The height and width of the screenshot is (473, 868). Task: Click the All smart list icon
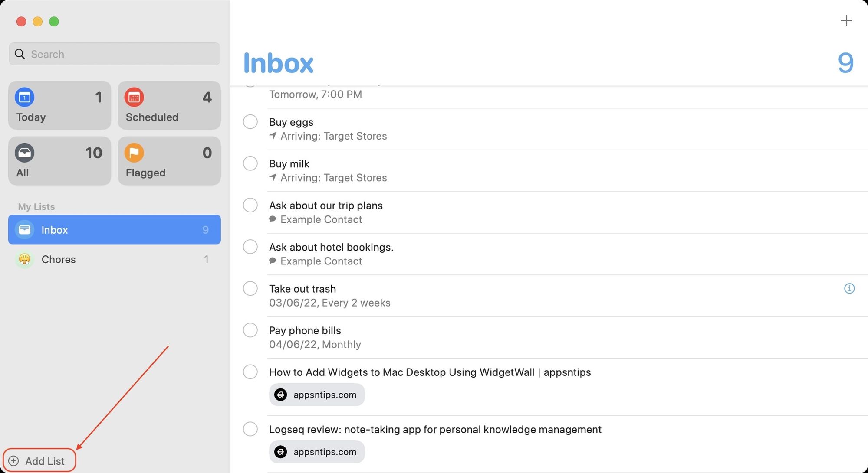coord(24,152)
